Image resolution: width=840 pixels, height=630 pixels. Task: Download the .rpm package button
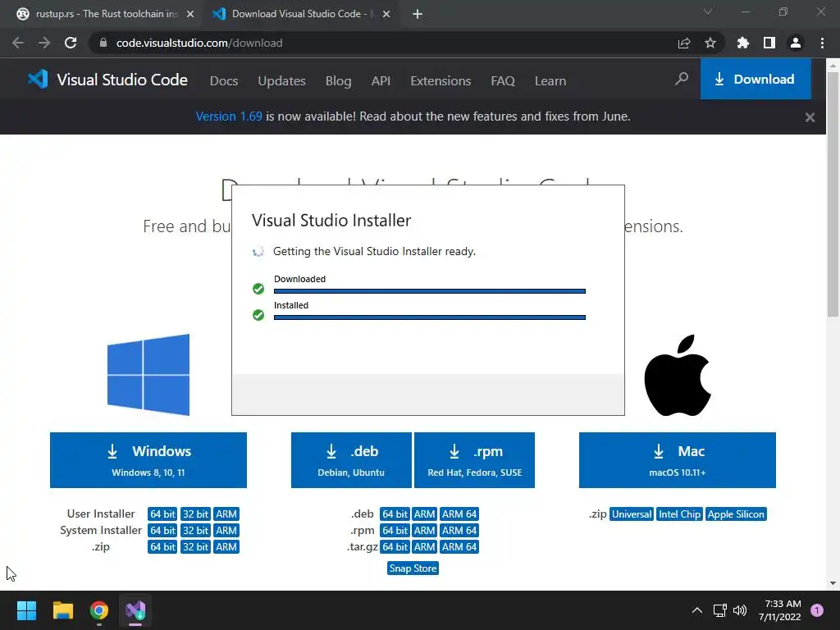point(475,460)
